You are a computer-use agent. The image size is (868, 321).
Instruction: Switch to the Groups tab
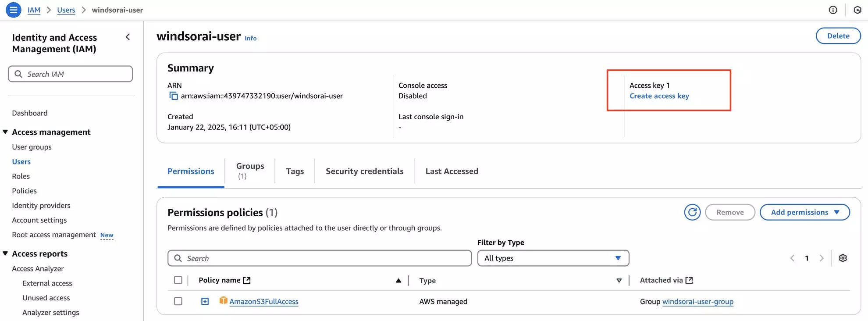[250, 171]
